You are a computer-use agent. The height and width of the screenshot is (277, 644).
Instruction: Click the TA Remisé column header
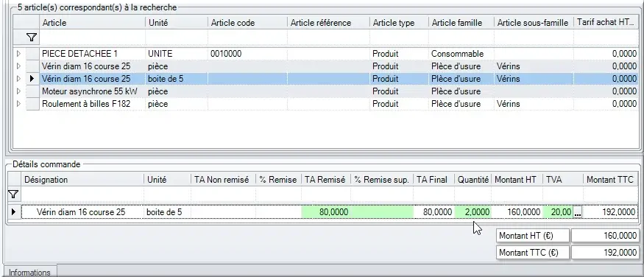tap(326, 180)
